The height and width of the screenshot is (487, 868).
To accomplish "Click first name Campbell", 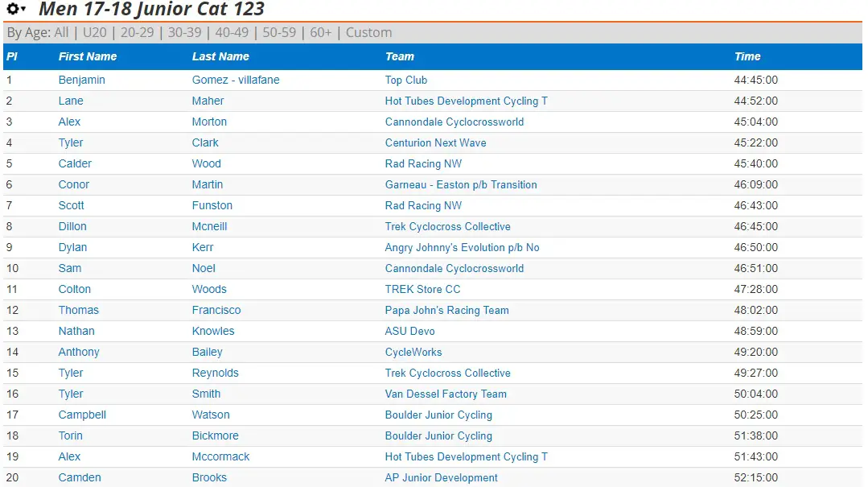I will 83,415.
